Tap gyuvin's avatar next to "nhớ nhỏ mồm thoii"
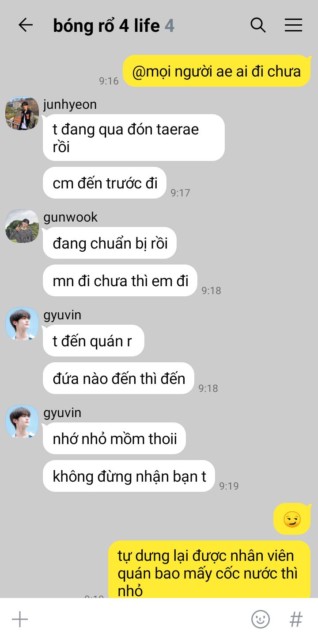 (22, 422)
